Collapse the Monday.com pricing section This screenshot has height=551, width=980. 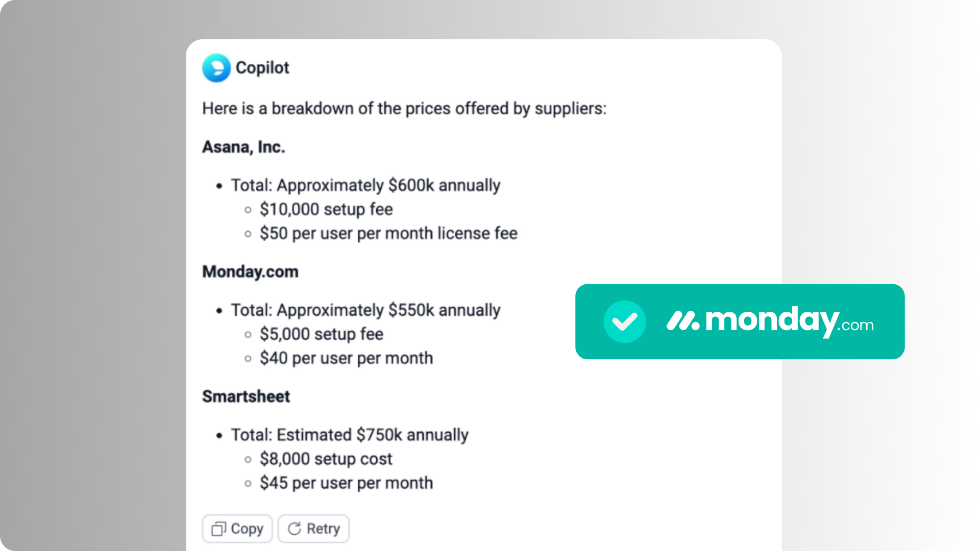[250, 271]
